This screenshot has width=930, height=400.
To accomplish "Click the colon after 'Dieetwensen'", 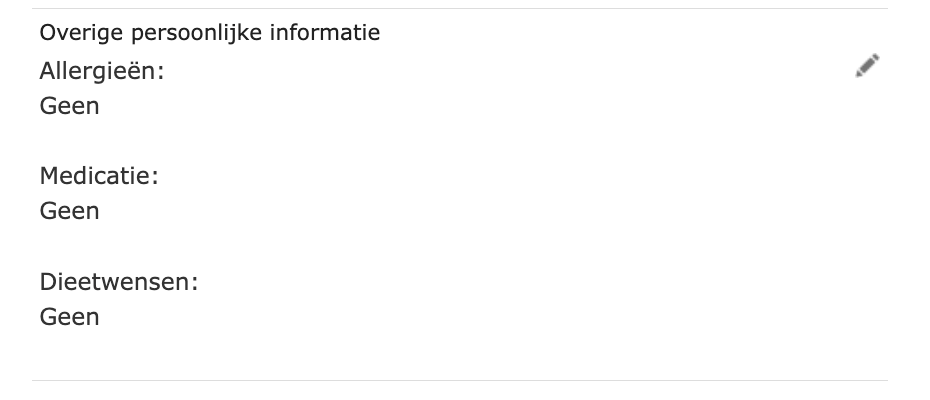I will [x=194, y=284].
